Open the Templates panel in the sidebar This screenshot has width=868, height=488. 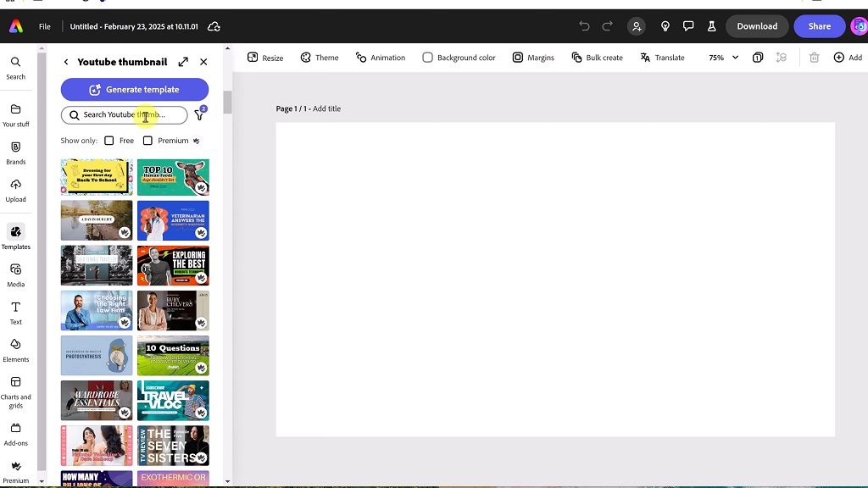click(x=16, y=235)
